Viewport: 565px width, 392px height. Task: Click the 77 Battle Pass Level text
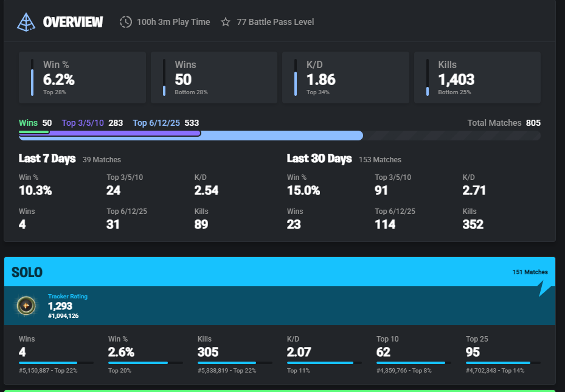point(276,22)
